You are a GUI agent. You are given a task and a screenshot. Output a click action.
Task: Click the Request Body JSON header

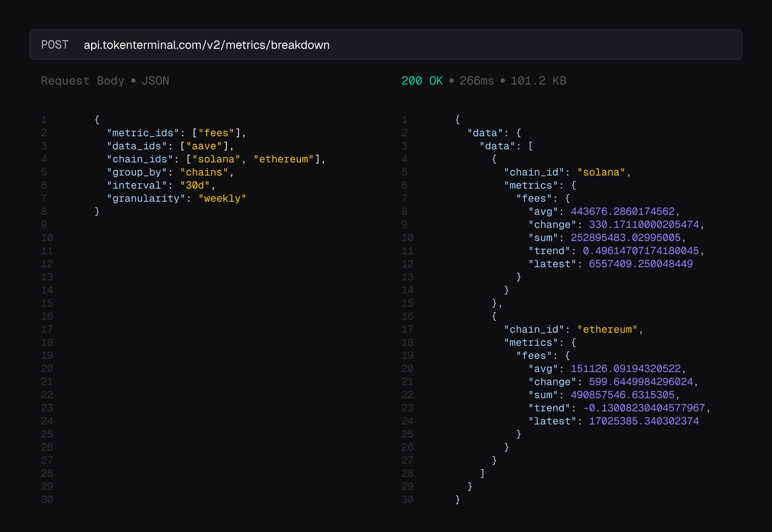(x=105, y=81)
